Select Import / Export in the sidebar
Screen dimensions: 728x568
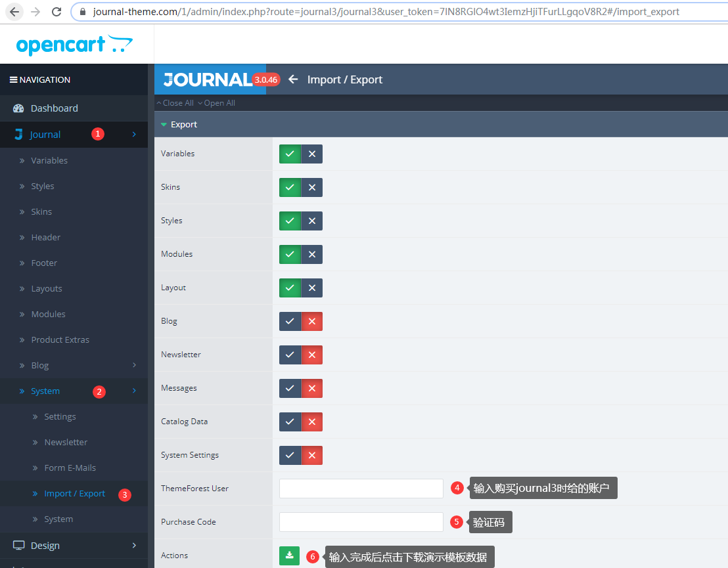[75, 493]
